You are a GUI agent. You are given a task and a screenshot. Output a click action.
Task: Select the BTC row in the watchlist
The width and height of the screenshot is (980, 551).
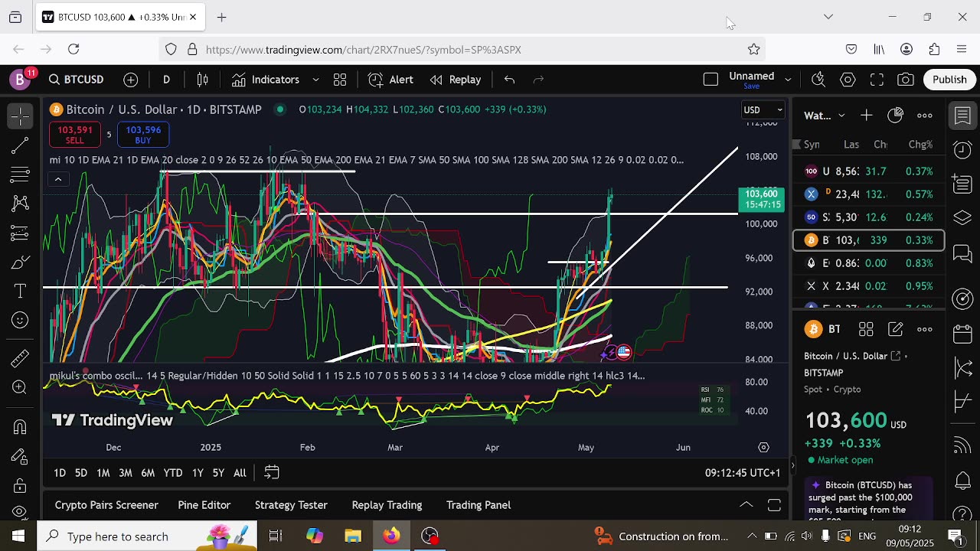coord(868,240)
